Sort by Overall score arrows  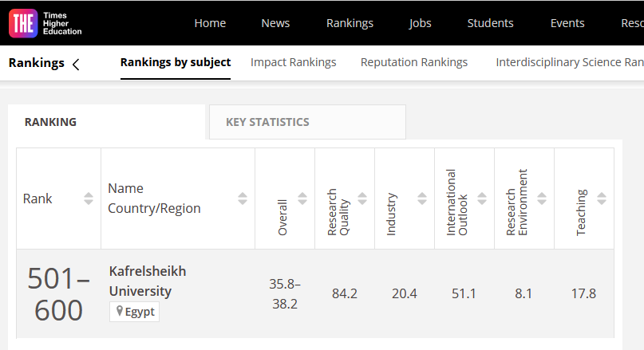click(x=302, y=199)
